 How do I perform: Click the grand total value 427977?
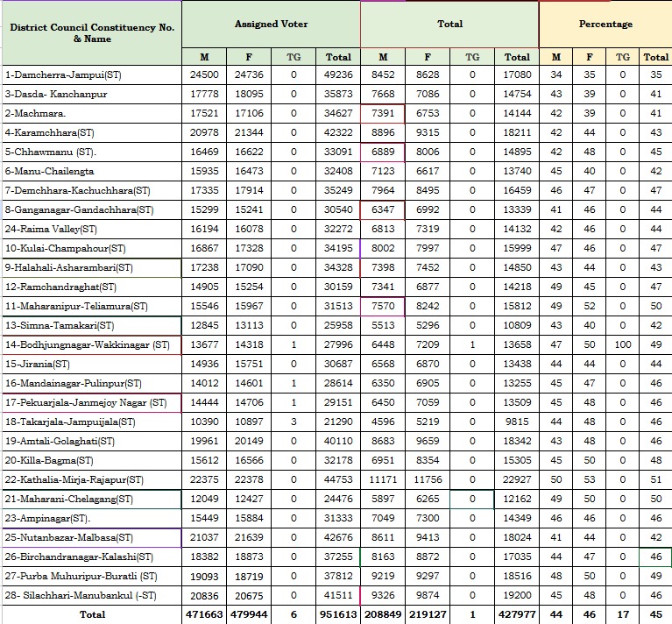pos(517,614)
